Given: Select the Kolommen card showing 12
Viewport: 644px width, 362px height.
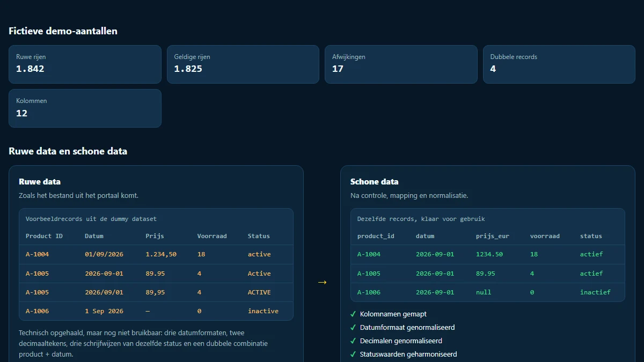Looking at the screenshot, I should [85, 108].
